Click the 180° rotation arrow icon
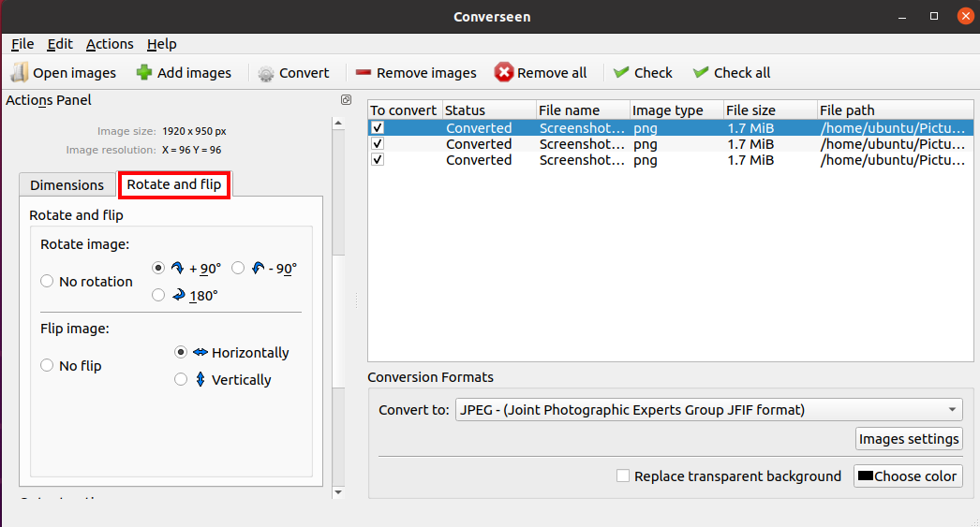The height and width of the screenshot is (527, 980). (179, 295)
